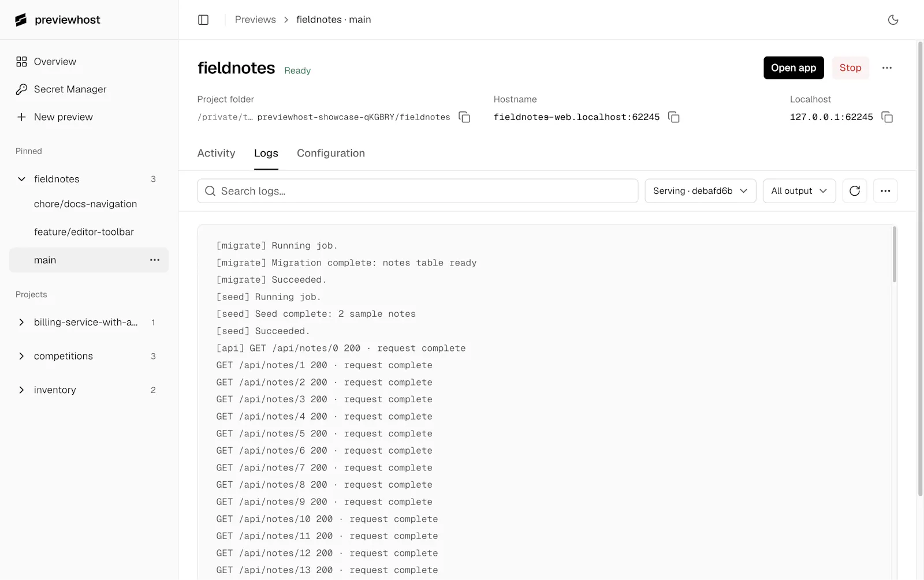Copy the localhost address 127.0.0.1:62245
924x580 pixels.
(887, 117)
